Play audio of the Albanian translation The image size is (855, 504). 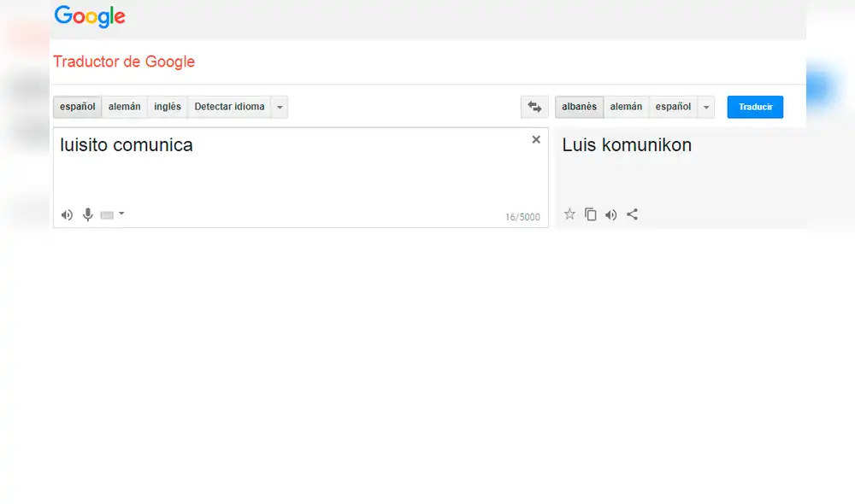611,214
